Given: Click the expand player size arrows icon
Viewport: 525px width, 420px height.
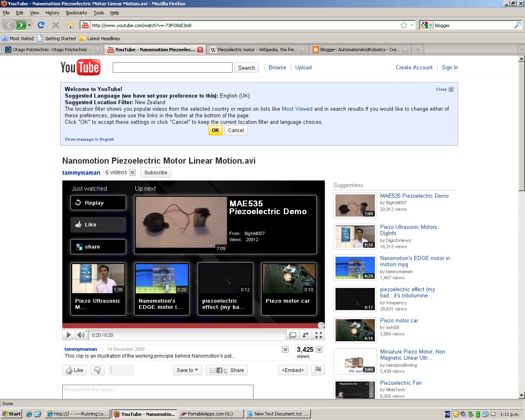Looking at the screenshot, I should coord(306,335).
